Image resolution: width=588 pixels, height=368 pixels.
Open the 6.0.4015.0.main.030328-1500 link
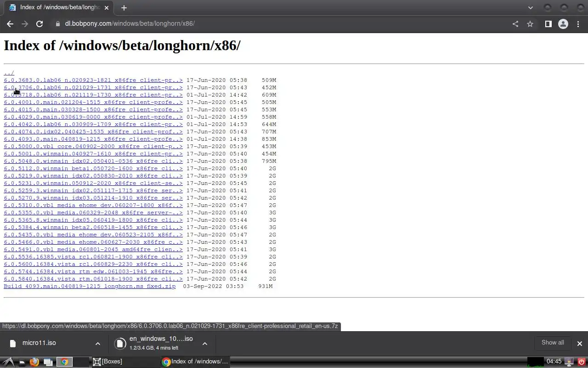click(93, 109)
